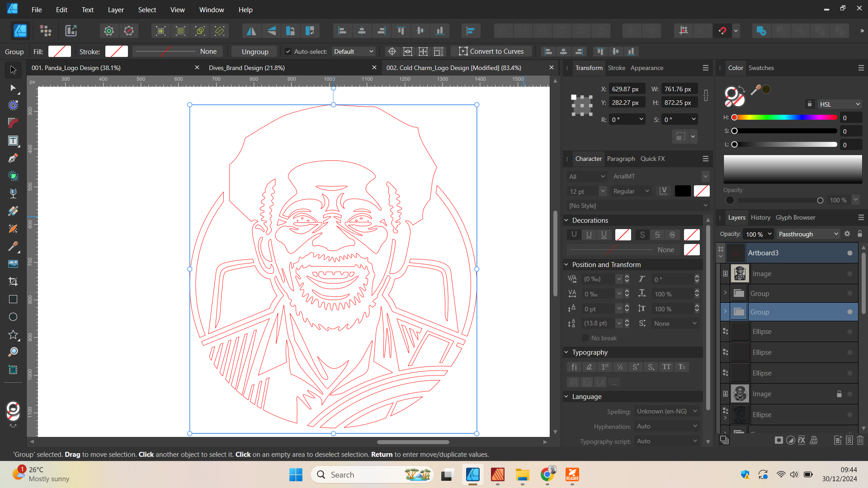Switch to the Stroke tab
Viewport: 868px width, 488px height.
point(616,68)
